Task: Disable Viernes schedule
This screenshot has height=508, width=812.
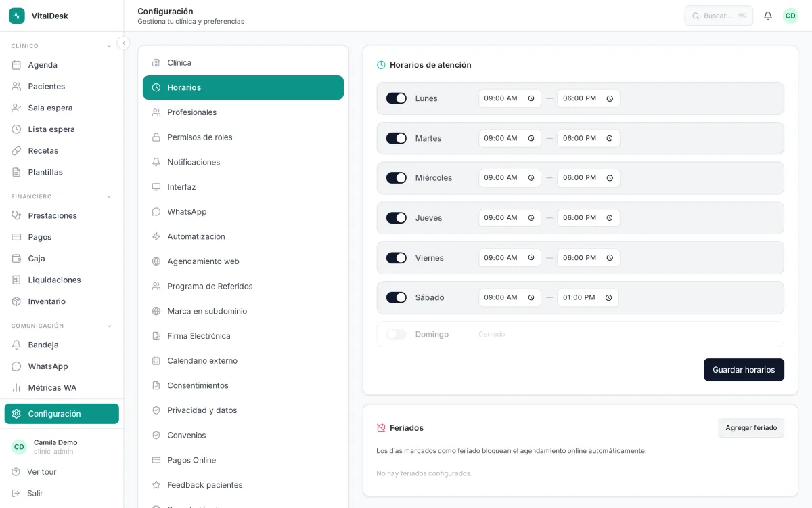Action: click(397, 257)
